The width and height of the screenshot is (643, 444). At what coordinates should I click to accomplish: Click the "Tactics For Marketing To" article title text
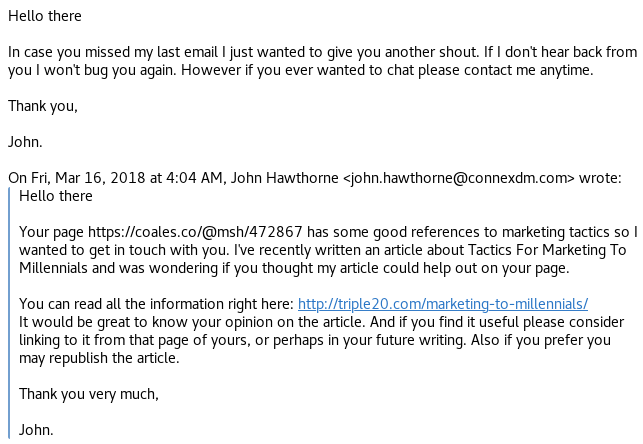[x=540, y=250]
